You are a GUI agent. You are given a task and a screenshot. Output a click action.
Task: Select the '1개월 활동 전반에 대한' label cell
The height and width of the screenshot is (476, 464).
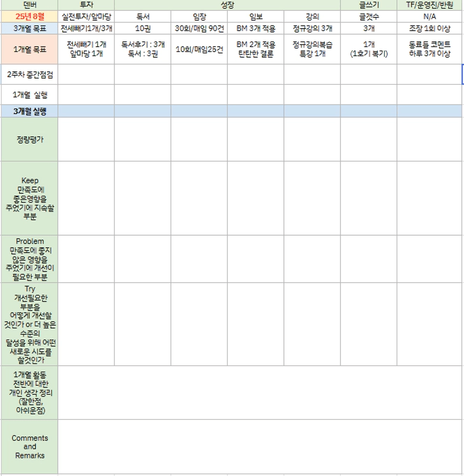click(29, 393)
